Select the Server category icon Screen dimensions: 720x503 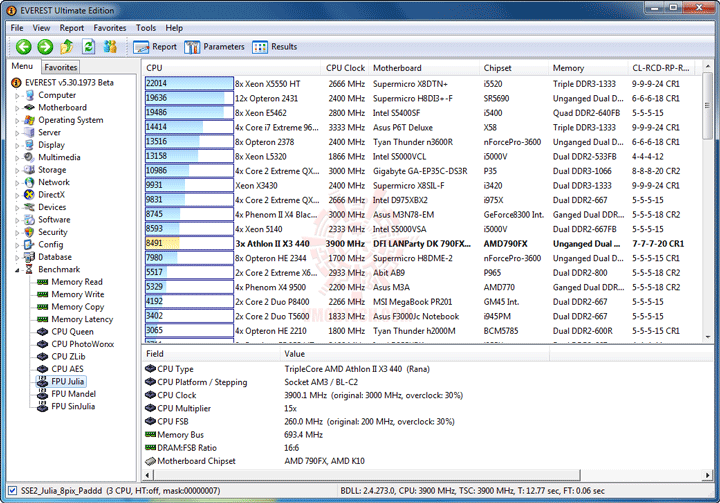click(29, 132)
